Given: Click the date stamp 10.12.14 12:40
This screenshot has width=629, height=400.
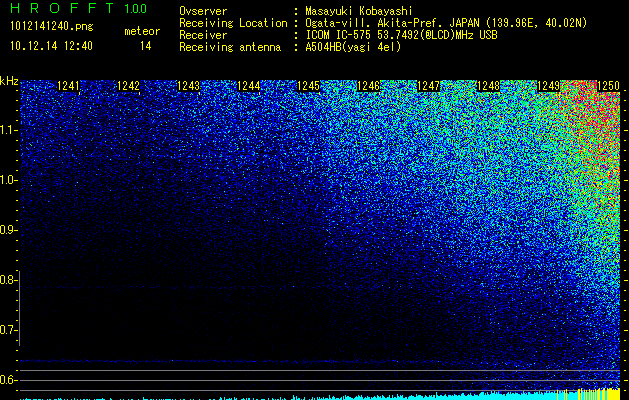Looking at the screenshot, I should [51, 46].
